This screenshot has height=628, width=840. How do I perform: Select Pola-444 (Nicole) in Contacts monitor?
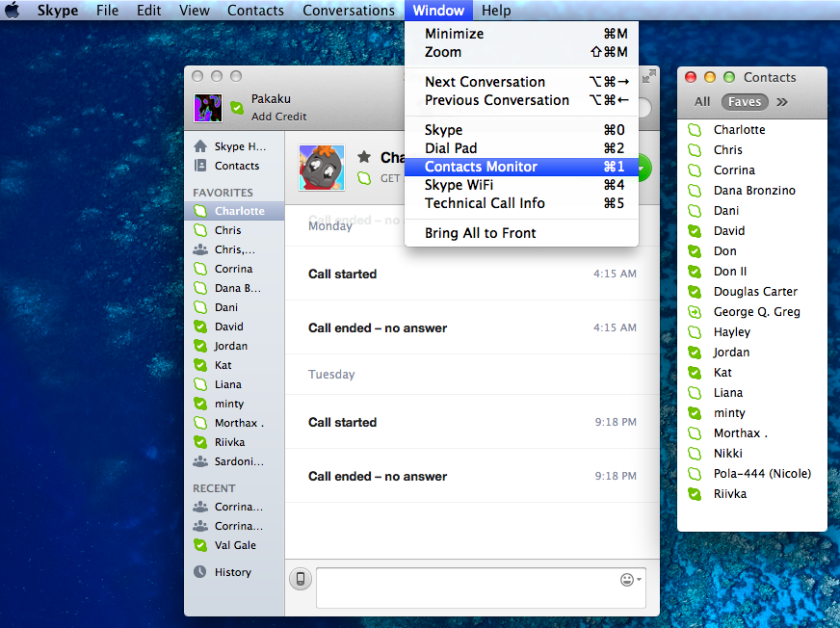[x=752, y=474]
